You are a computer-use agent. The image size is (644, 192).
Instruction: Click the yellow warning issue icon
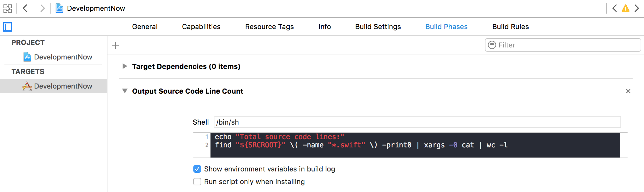point(625,8)
